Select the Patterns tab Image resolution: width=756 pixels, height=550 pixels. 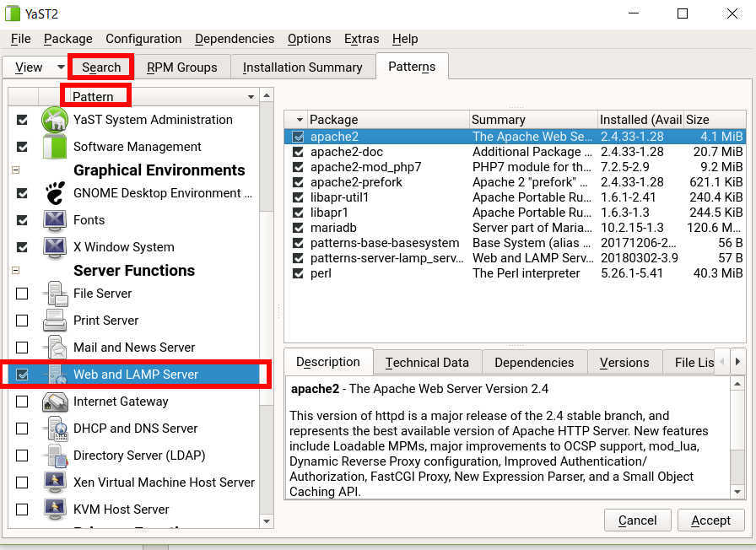pyautogui.click(x=413, y=67)
